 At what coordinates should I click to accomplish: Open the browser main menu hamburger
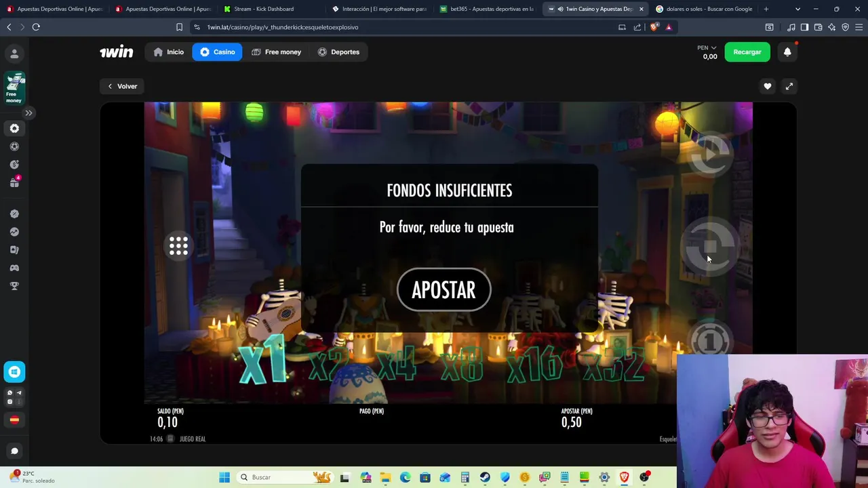(x=859, y=27)
